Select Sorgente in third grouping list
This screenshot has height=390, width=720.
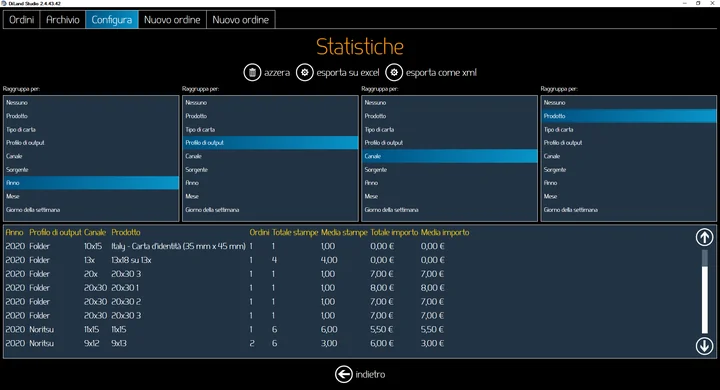[x=450, y=170]
